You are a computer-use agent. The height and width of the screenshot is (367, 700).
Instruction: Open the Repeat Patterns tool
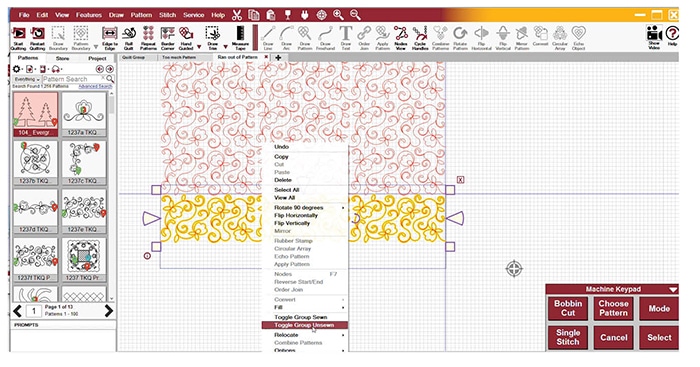149,38
